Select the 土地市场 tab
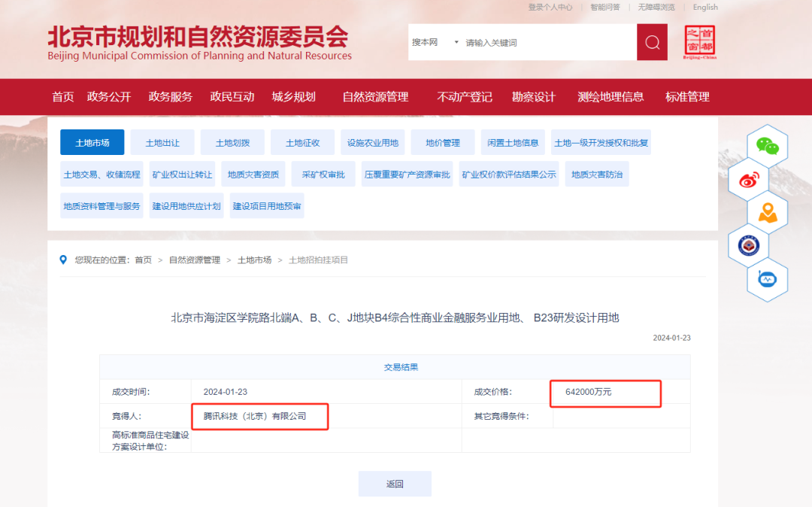 tap(92, 142)
